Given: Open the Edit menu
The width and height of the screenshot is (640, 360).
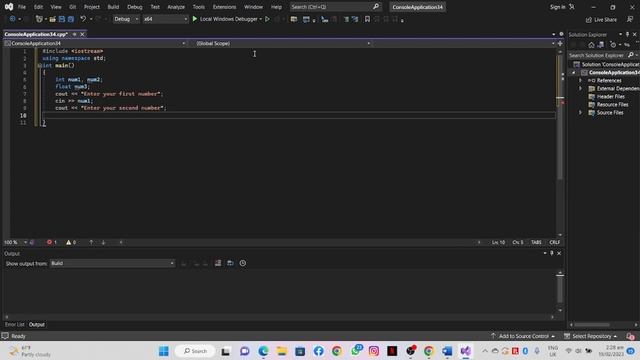Looking at the screenshot, I should coord(38,7).
